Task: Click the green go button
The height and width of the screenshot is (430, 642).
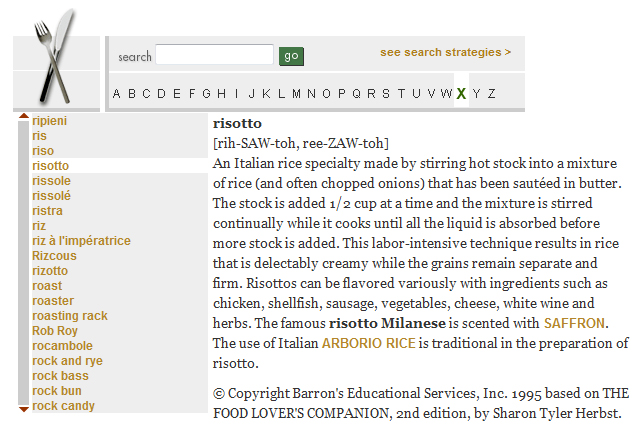Action: pyautogui.click(x=291, y=56)
